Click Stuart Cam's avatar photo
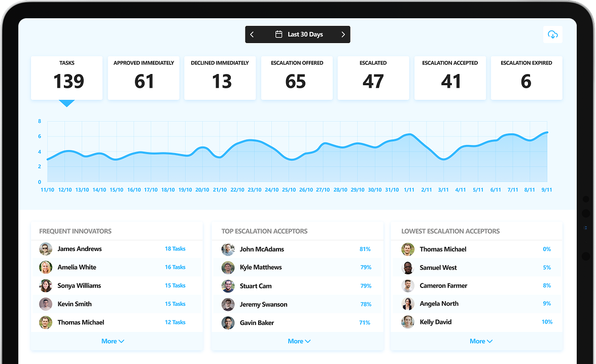The width and height of the screenshot is (596, 364). click(228, 286)
